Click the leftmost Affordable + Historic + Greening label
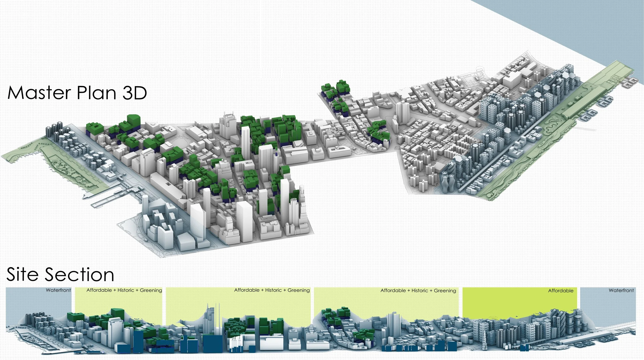Screen dimensions: 644x360 pyautogui.click(x=124, y=290)
